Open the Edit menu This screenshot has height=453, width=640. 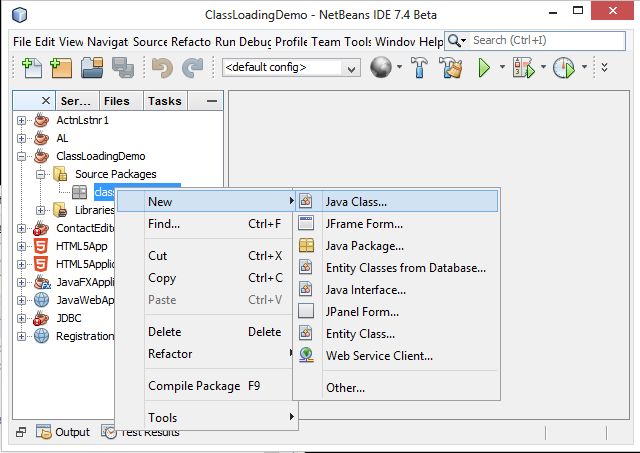tap(45, 42)
